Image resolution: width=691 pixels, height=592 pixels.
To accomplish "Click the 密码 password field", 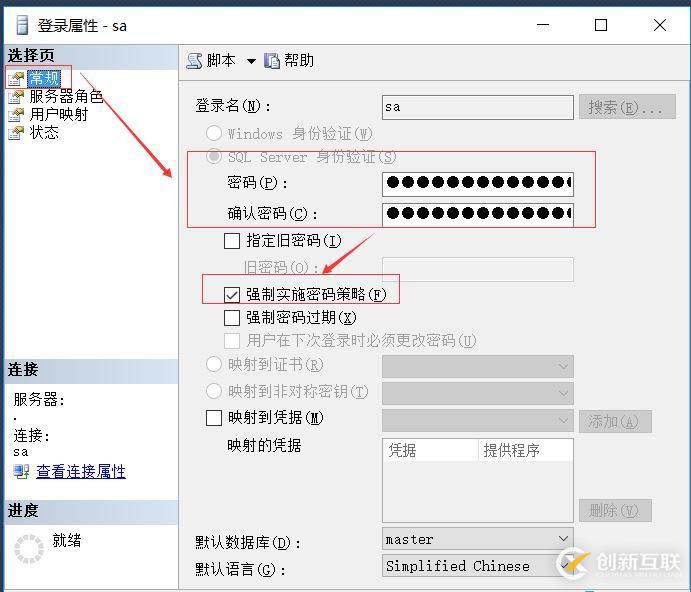I will click(x=478, y=184).
